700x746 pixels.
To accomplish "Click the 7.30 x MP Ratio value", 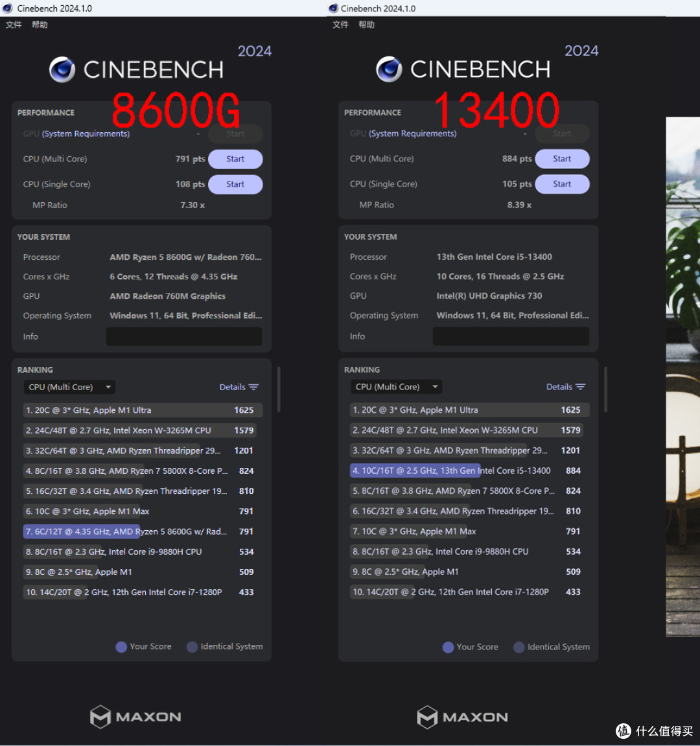I will (192, 205).
